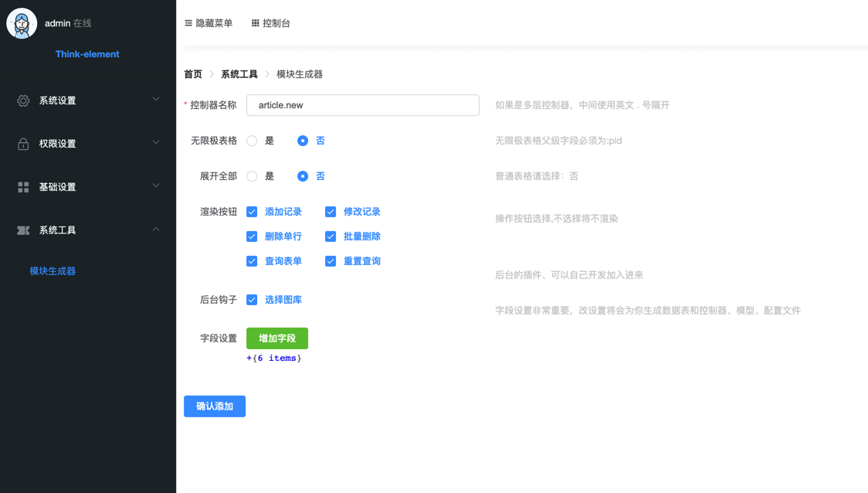Click the 基础设置 squares icon
868x493 pixels.
coord(23,187)
